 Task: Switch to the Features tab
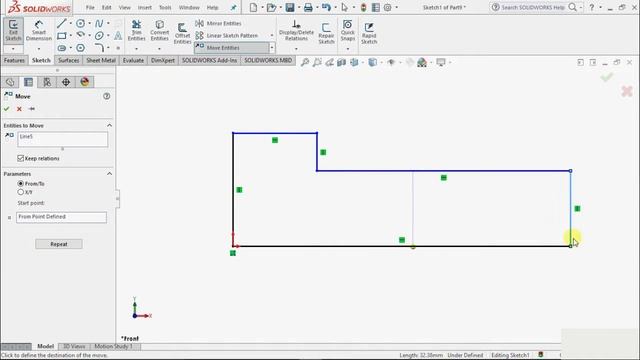(x=14, y=60)
